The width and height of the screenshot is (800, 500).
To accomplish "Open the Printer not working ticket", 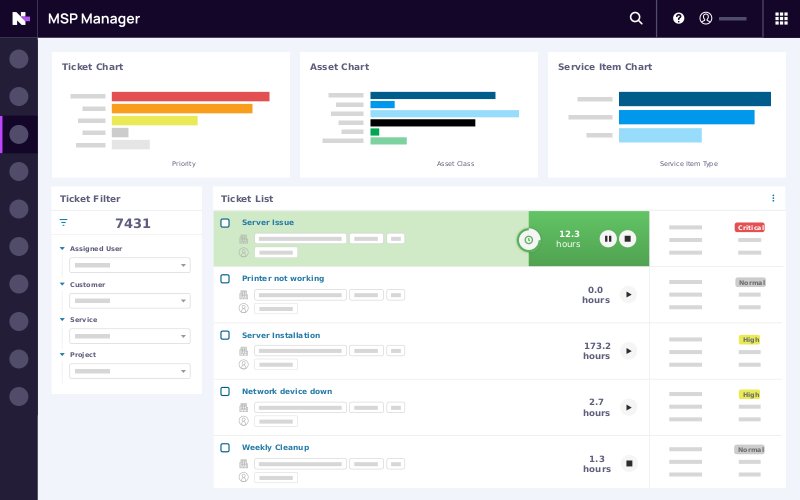I will click(283, 278).
